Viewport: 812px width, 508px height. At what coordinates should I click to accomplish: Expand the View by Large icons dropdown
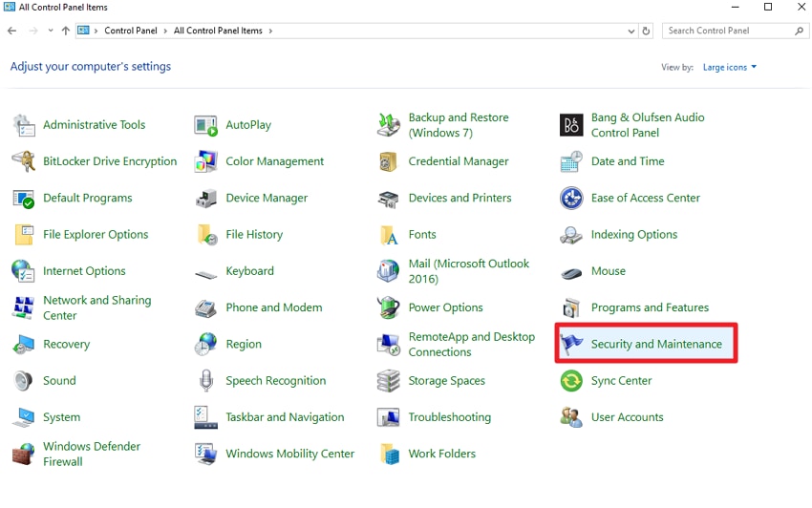point(730,68)
